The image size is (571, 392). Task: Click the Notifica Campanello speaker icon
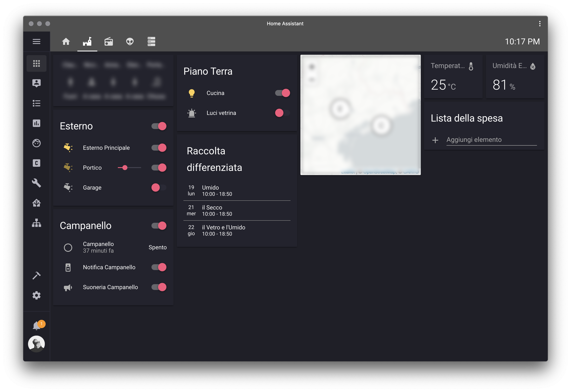coord(68,268)
